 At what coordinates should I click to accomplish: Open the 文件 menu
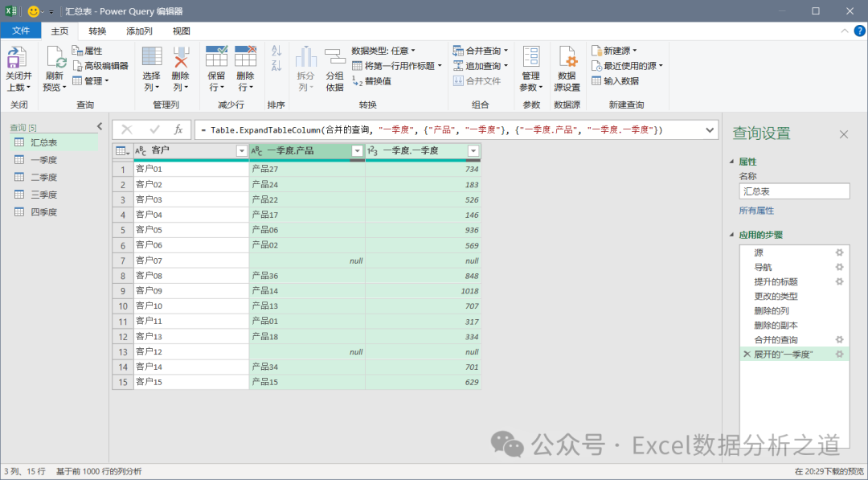click(x=20, y=31)
